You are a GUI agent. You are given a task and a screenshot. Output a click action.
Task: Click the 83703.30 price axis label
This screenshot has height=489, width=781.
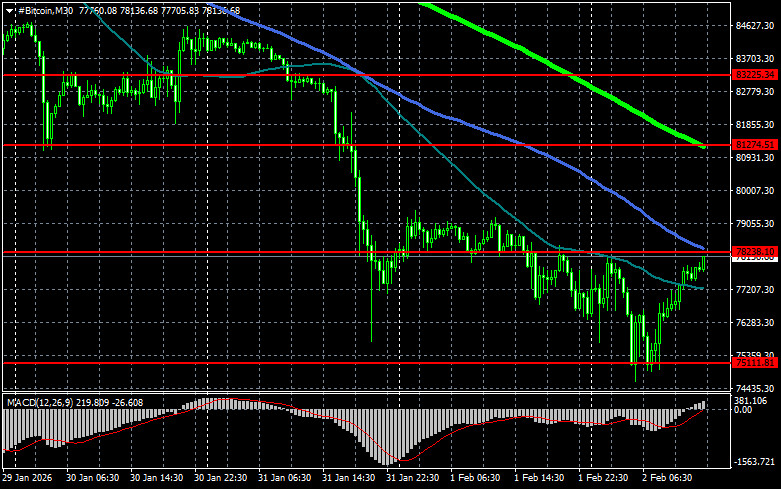pos(755,59)
